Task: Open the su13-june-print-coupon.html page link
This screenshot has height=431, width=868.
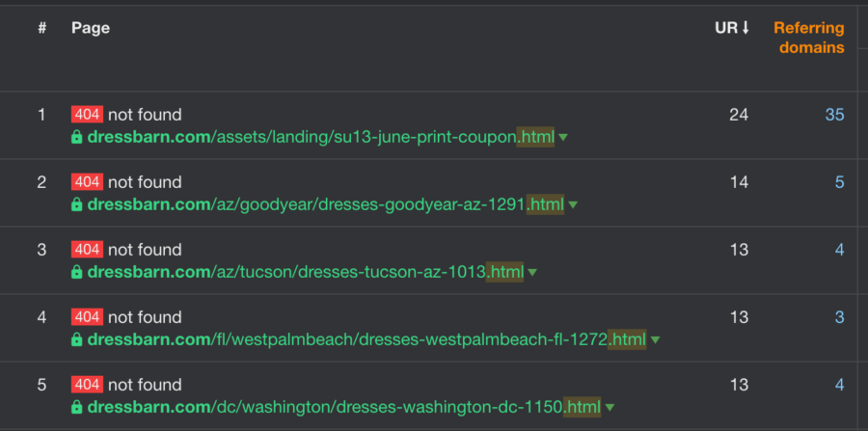Action: coord(321,137)
